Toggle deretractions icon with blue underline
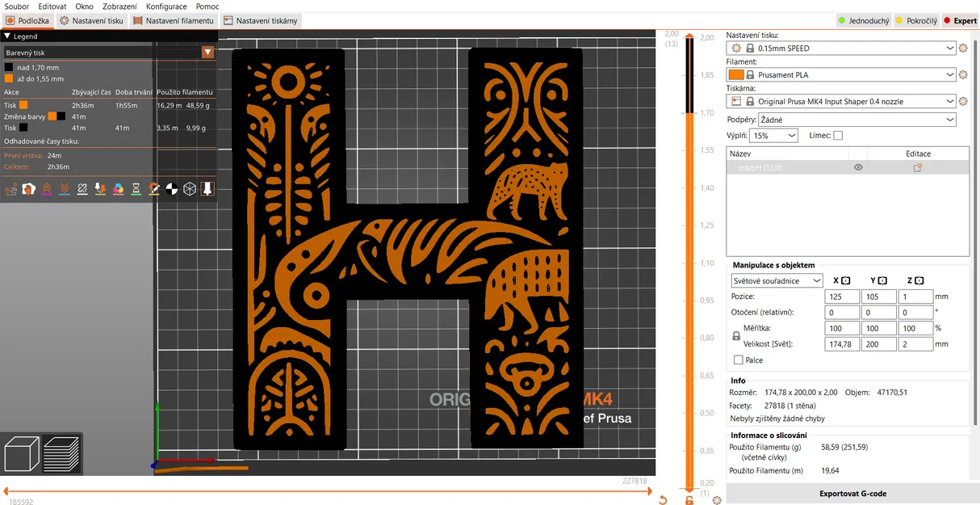The width and height of the screenshot is (980, 505). point(65,188)
